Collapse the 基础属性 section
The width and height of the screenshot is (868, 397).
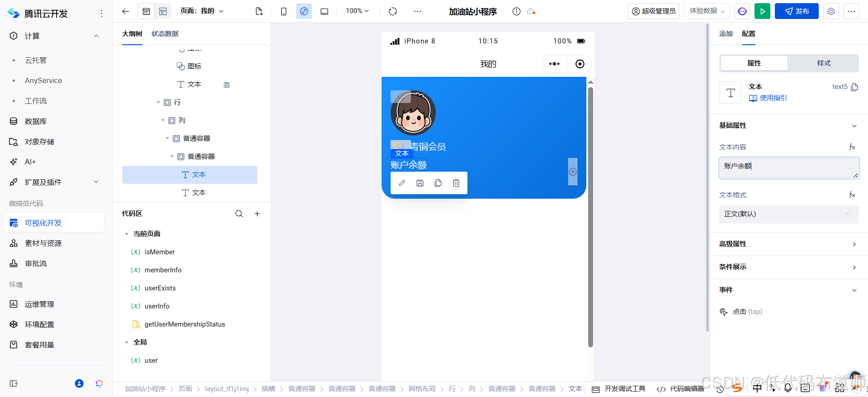tap(854, 126)
